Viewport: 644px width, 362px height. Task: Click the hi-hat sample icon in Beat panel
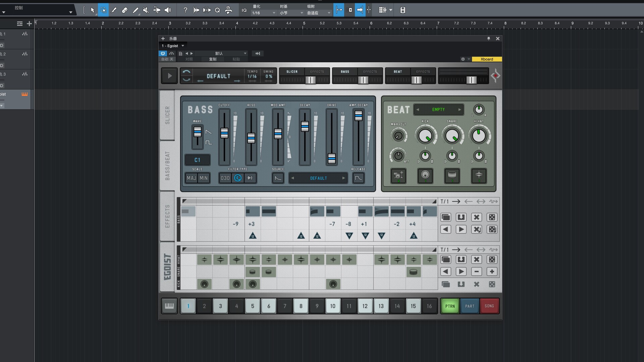click(479, 176)
